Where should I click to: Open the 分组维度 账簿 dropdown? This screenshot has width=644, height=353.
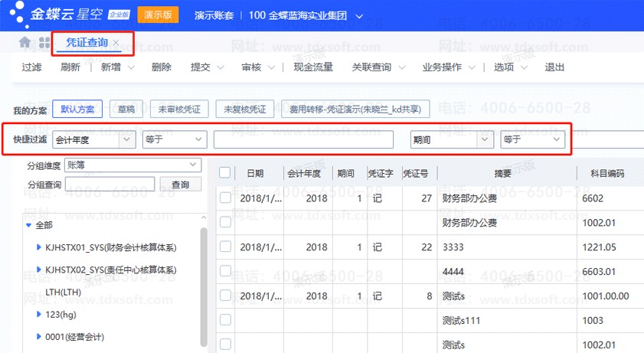(193, 164)
